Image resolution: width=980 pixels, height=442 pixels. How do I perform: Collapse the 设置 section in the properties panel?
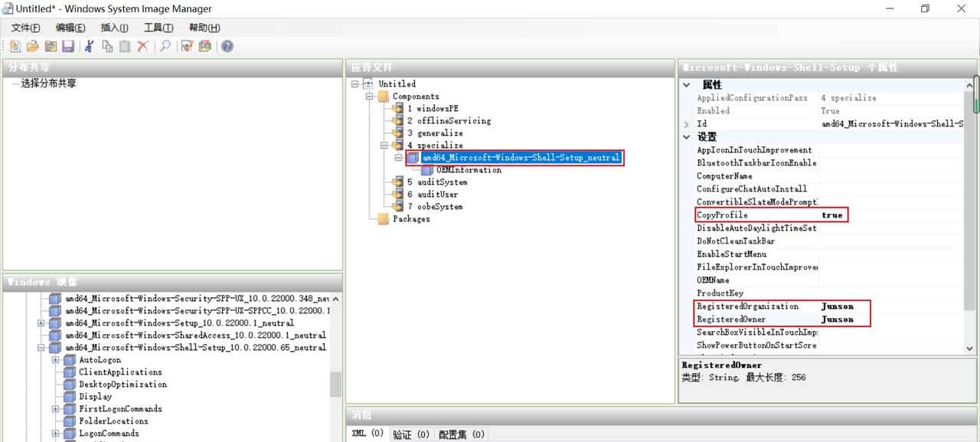click(687, 136)
